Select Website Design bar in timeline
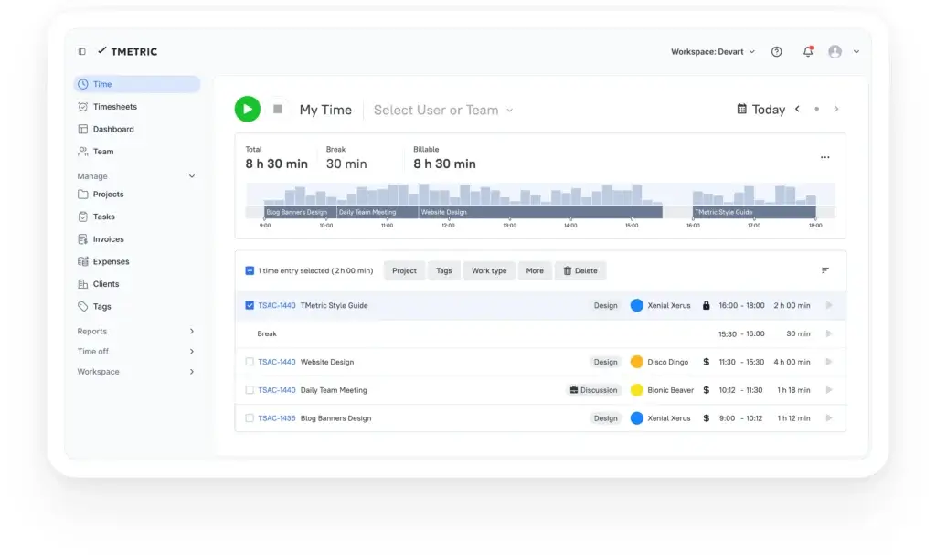Screen dimensions: 936x560 (x=540, y=212)
